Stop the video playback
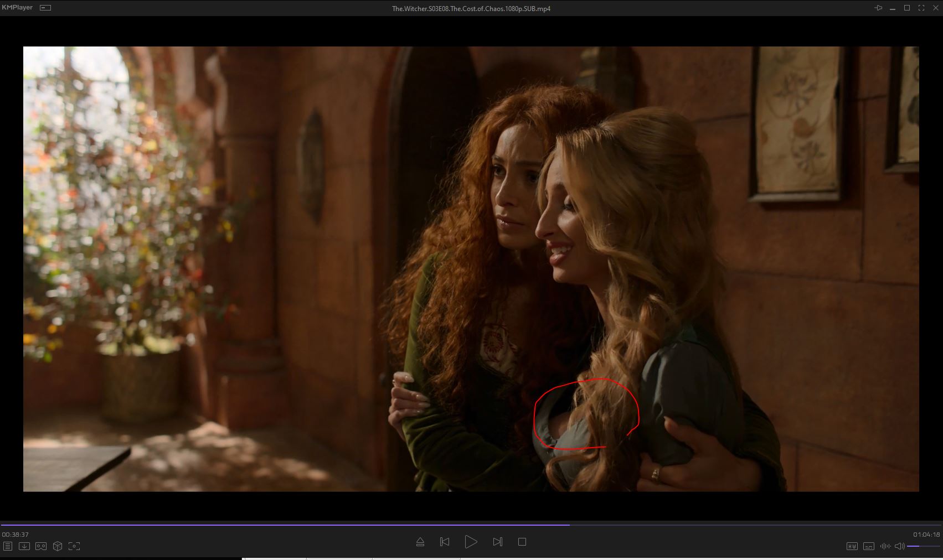 point(522,542)
